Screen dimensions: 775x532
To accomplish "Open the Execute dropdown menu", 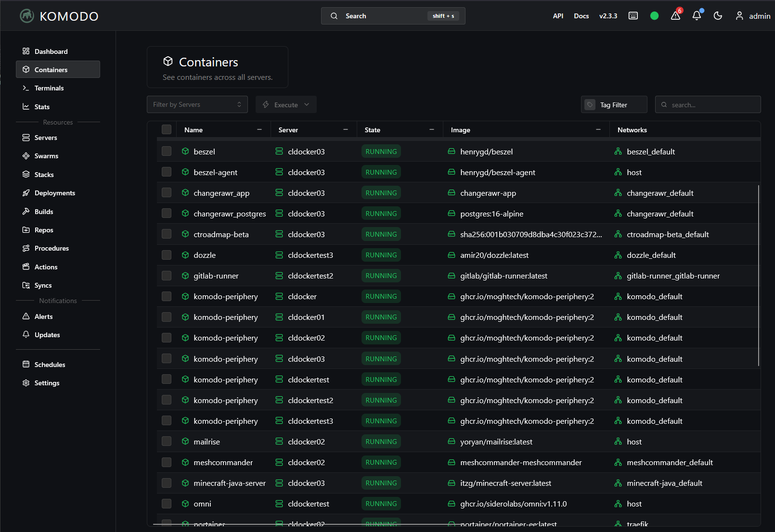I will coord(286,104).
